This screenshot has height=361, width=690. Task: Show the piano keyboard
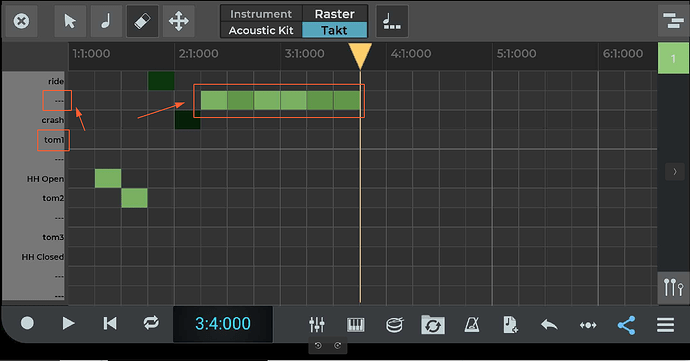click(356, 325)
